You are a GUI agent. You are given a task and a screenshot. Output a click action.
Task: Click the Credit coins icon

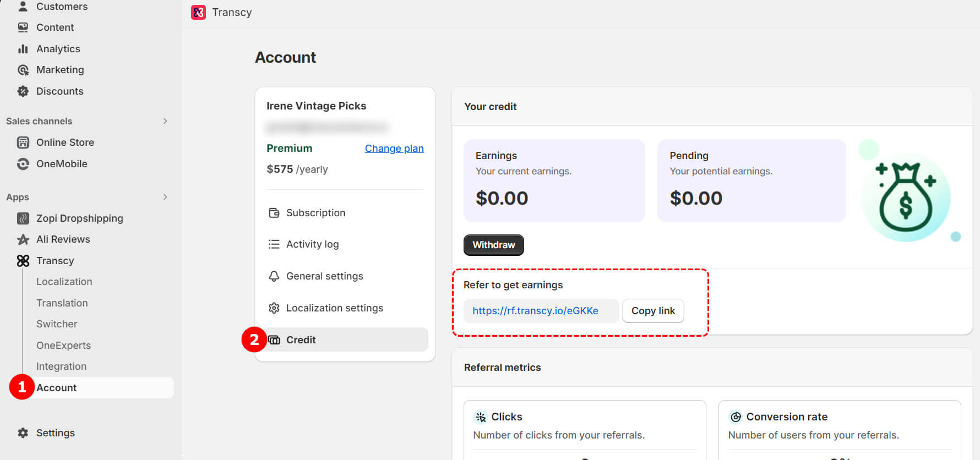tap(274, 340)
